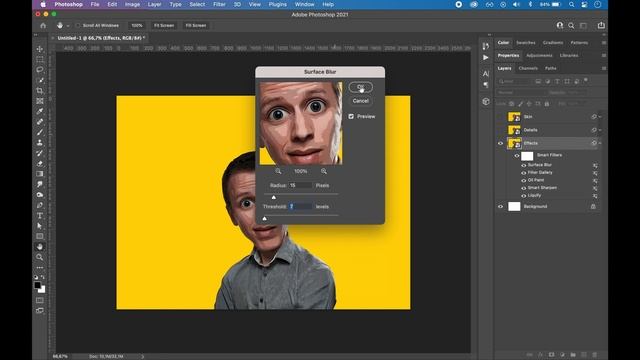640x360 pixels.
Task: Open the History panel icon
Action: 485,46
